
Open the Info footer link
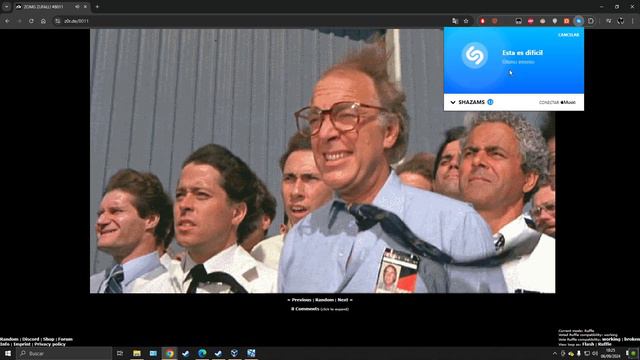[5, 344]
